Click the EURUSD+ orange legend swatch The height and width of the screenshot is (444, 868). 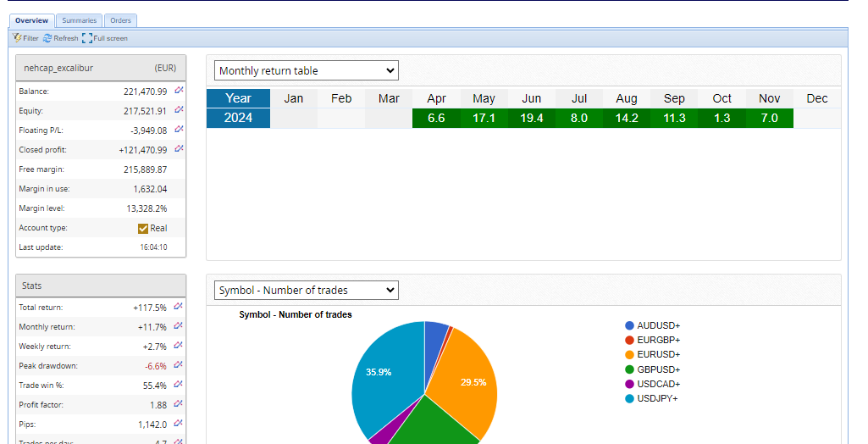click(629, 354)
